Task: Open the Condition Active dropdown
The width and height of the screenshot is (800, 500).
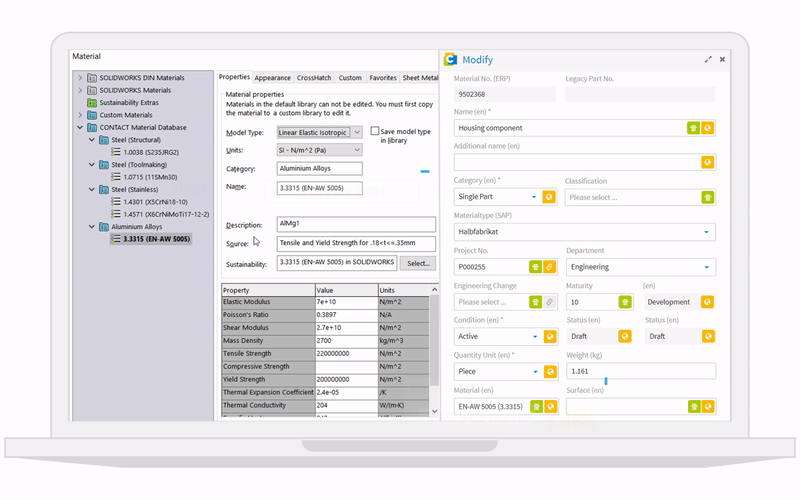Action: (535, 337)
